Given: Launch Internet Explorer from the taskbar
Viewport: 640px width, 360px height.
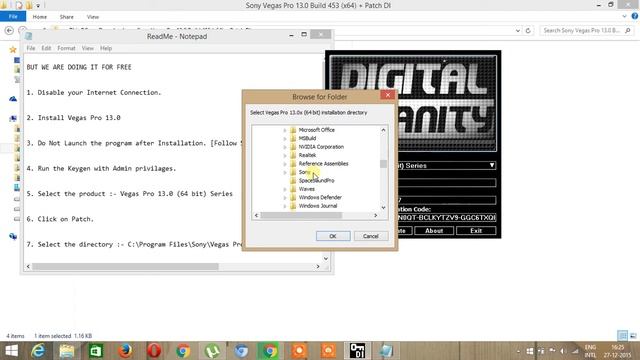Looking at the screenshot, I should tap(38, 351).
